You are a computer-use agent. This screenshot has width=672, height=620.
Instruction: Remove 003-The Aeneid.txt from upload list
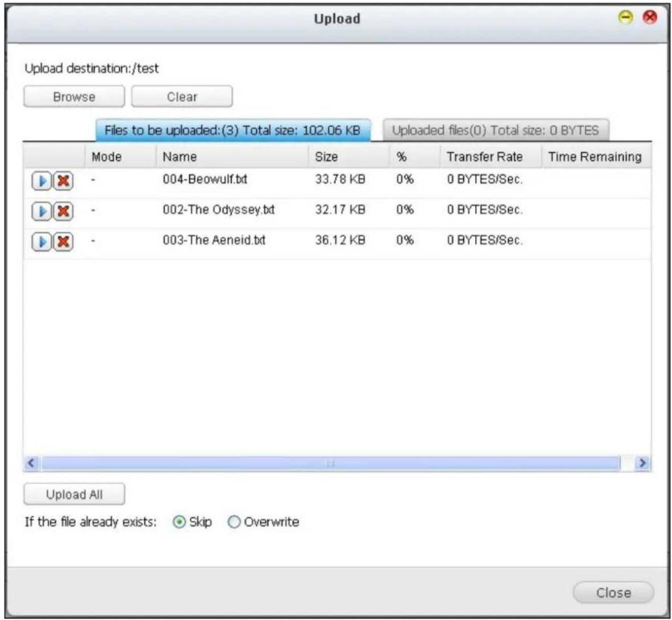coord(63,242)
